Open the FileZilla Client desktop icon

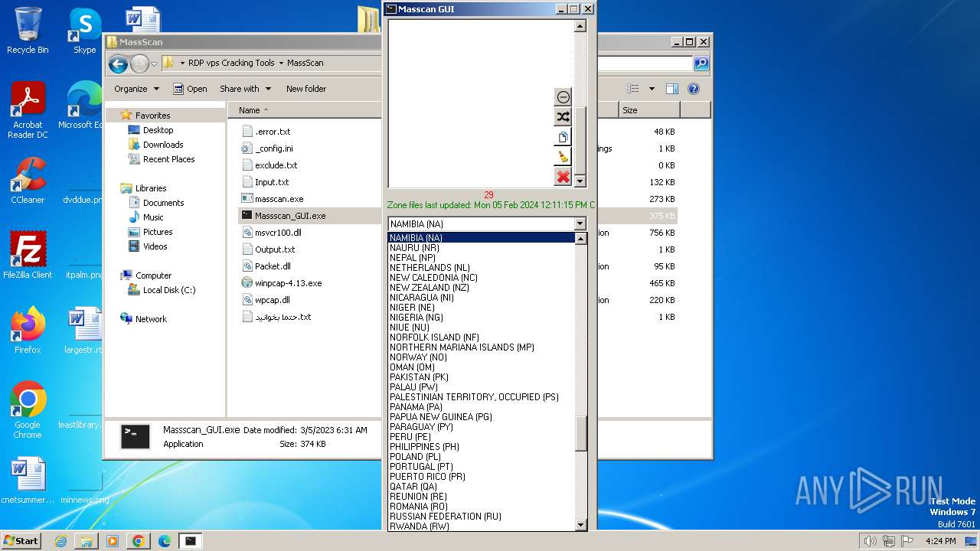[28, 255]
